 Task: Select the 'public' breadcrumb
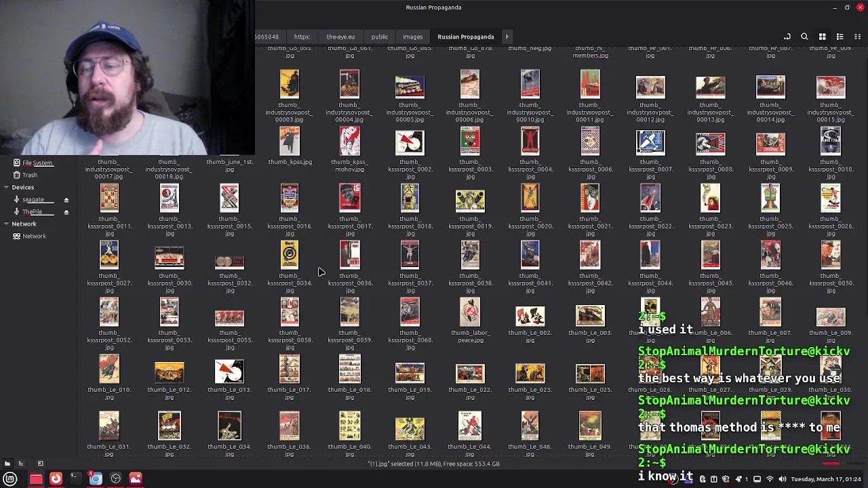(x=380, y=37)
